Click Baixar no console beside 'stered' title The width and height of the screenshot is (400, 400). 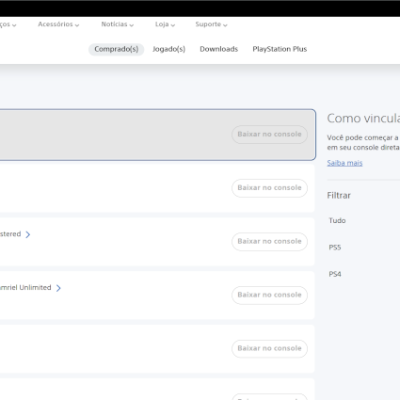(269, 241)
